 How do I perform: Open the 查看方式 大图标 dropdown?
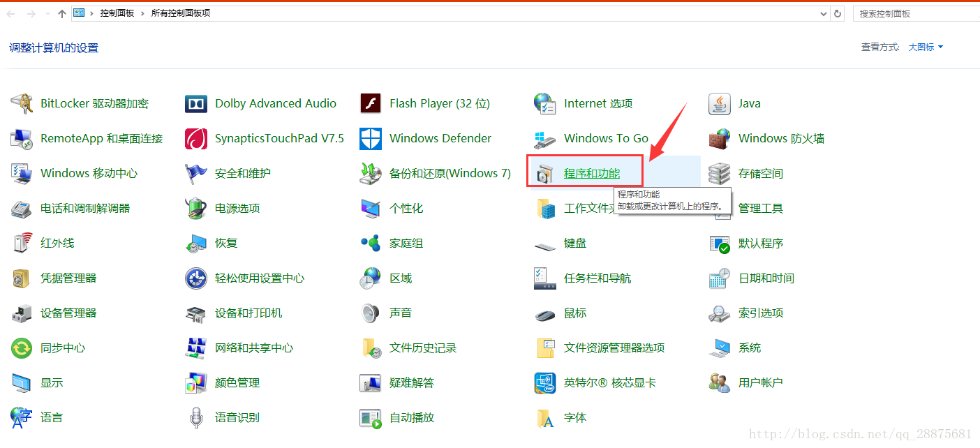926,47
